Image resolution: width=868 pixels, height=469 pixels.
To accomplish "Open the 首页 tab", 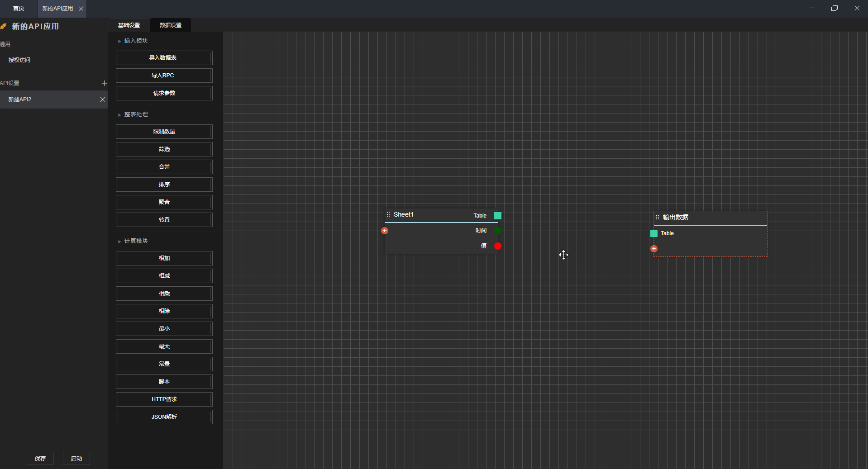I will 19,9.
